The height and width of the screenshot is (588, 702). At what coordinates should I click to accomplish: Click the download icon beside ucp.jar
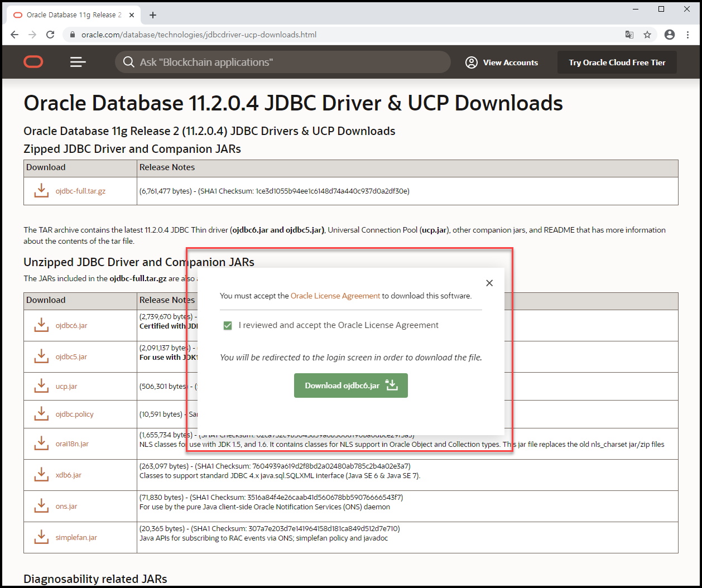(41, 386)
